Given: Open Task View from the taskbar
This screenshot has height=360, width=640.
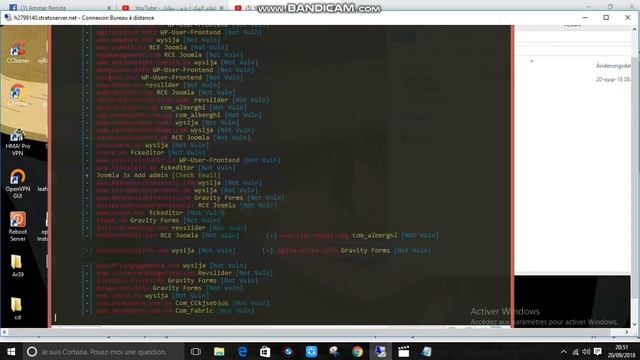Looking at the screenshot, I should (196, 351).
